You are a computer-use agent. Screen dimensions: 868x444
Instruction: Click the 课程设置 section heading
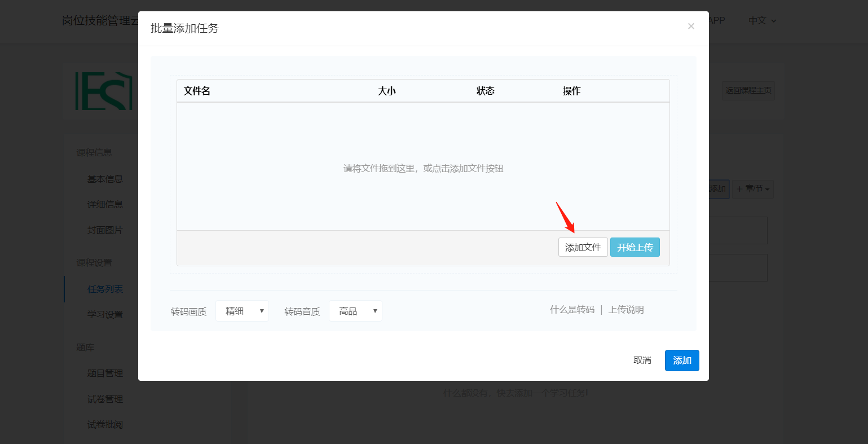coord(94,262)
